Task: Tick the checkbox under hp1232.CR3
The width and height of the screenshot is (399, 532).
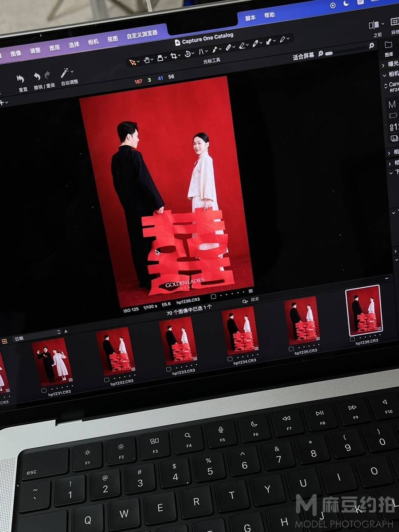Action: click(106, 380)
